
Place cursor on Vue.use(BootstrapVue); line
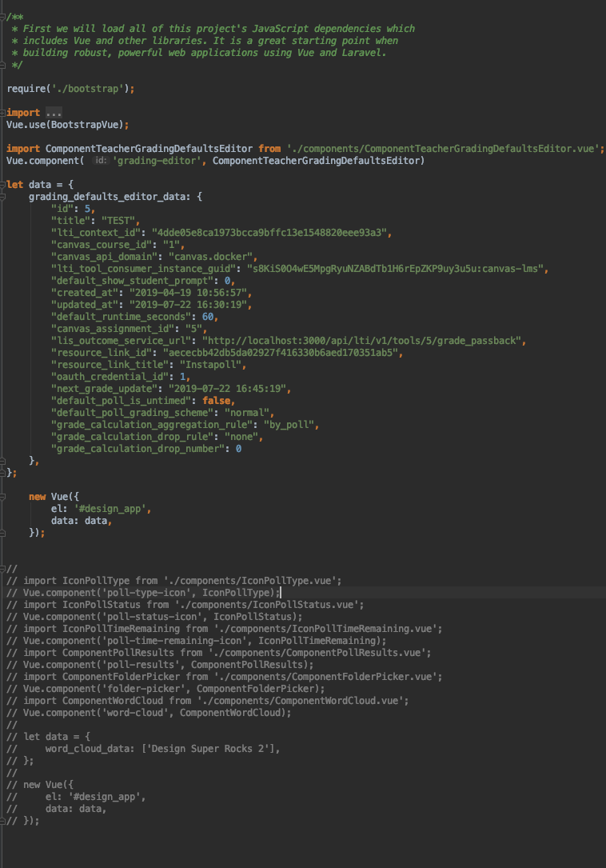pos(67,125)
